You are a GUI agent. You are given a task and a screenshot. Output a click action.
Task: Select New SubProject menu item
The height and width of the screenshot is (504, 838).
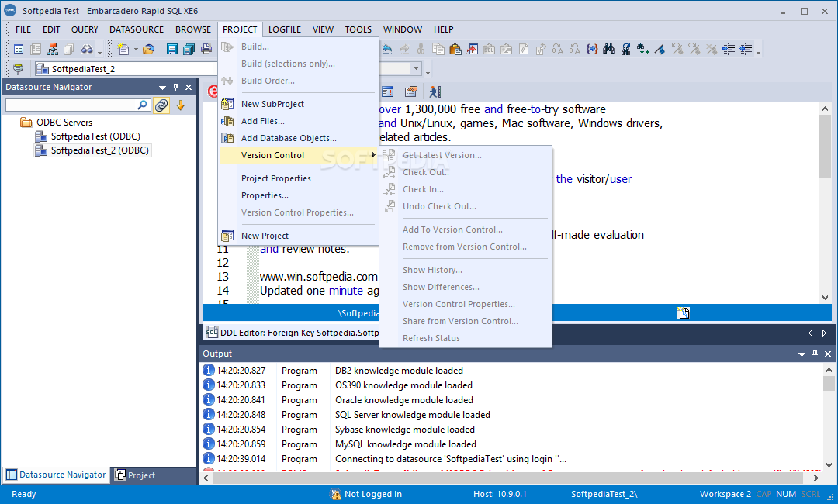tap(298, 104)
